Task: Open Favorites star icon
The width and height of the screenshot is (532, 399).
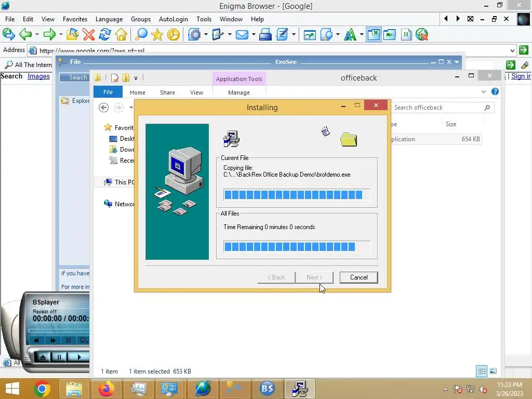Action: (157, 35)
